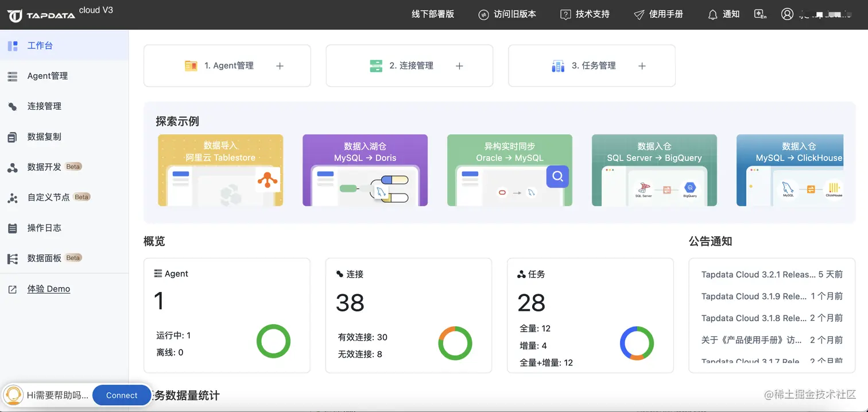Click 线下部署版 in the top bar
Screen dimensions: 868x412
point(433,14)
